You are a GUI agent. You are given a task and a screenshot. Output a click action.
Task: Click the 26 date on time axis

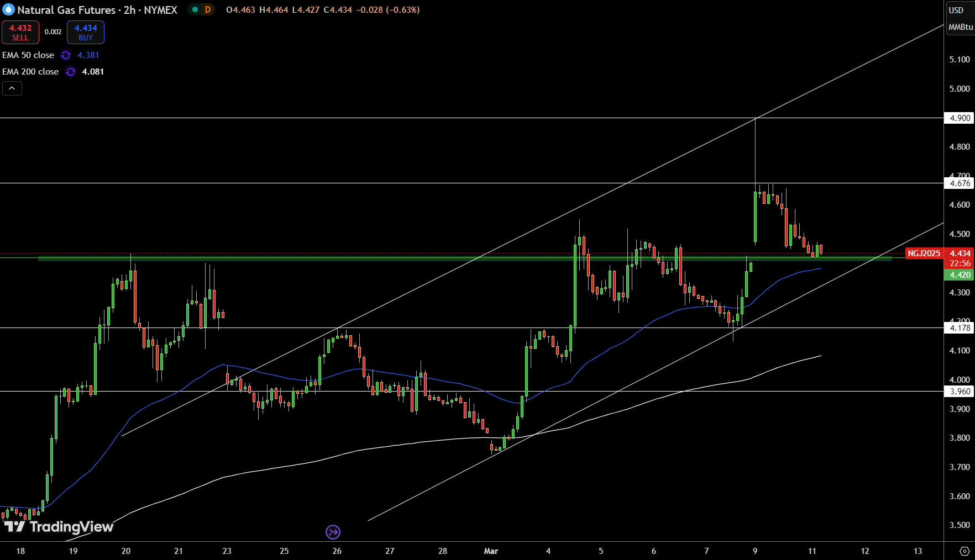coord(337,551)
